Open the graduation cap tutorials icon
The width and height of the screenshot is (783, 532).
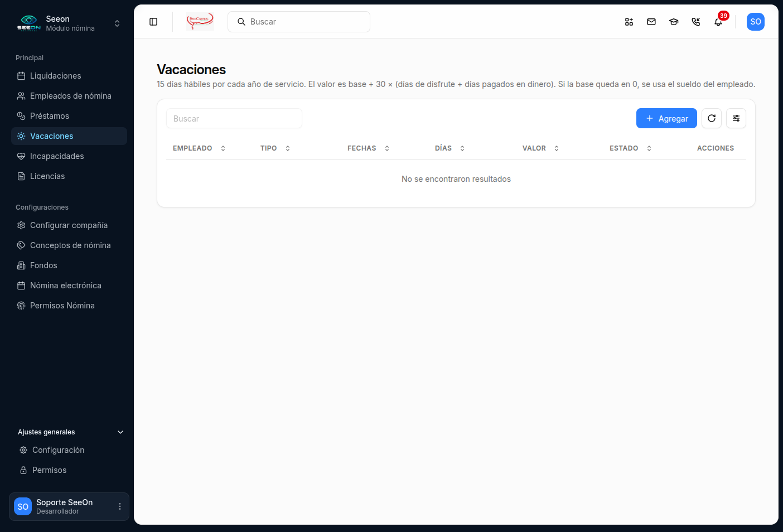point(674,22)
